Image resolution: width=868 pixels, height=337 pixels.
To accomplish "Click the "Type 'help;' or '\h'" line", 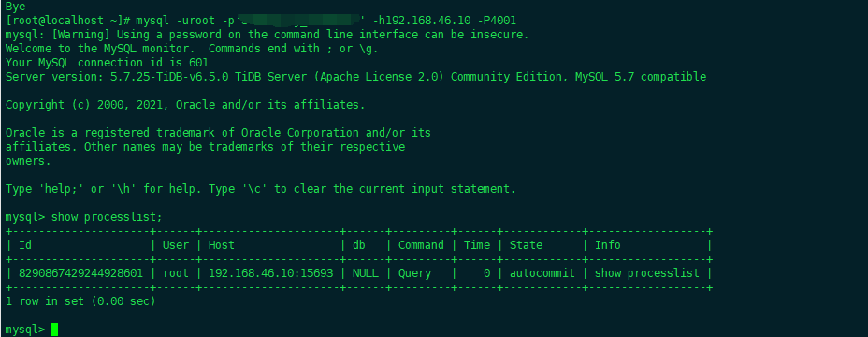I will point(260,189).
